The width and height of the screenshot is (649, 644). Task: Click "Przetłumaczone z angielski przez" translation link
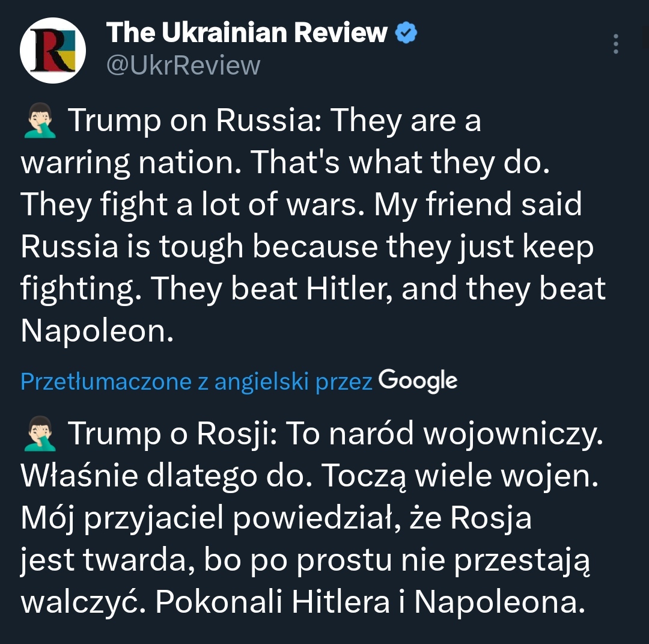point(197,382)
